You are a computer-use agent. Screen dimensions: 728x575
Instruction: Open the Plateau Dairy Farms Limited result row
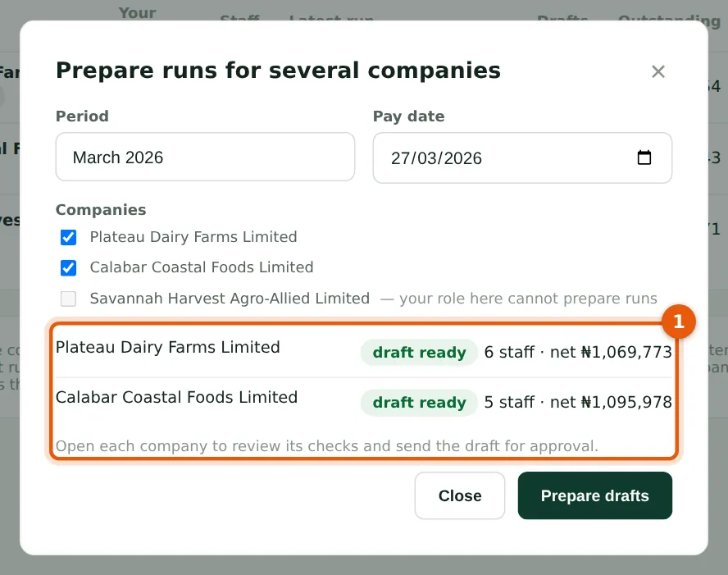pos(363,353)
